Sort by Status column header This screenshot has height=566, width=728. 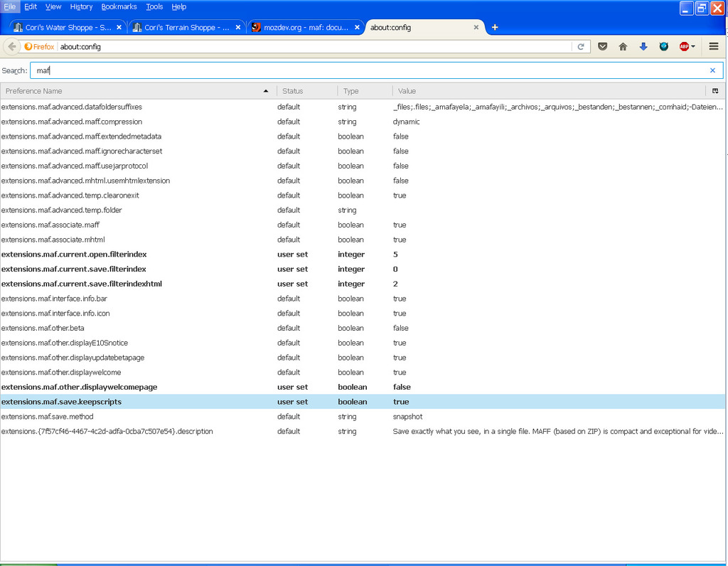click(x=307, y=91)
